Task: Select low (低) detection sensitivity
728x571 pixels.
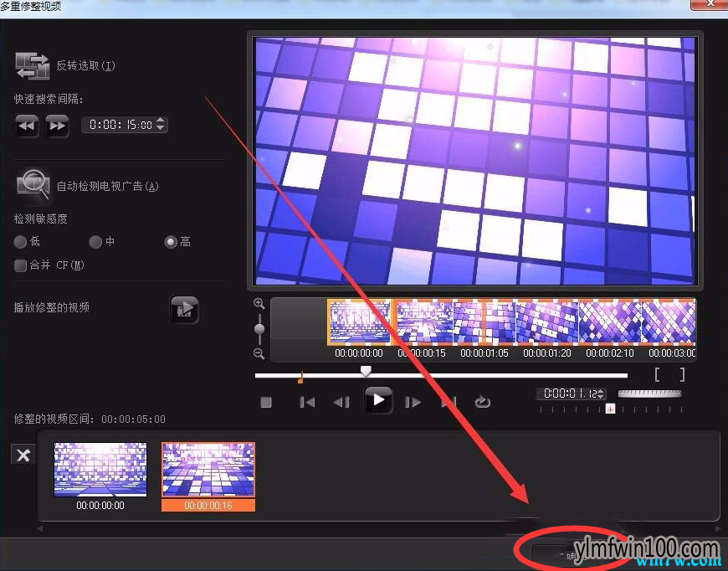Action: click(20, 242)
